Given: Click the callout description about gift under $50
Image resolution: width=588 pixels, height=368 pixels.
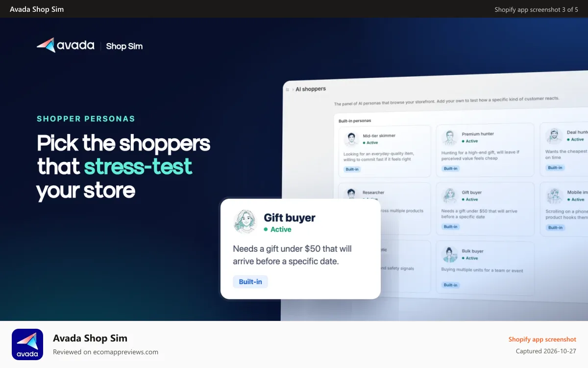Looking at the screenshot, I should click(293, 255).
